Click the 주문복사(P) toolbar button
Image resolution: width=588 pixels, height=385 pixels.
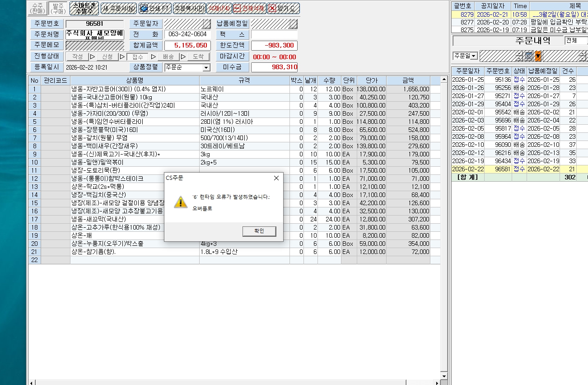[189, 8]
